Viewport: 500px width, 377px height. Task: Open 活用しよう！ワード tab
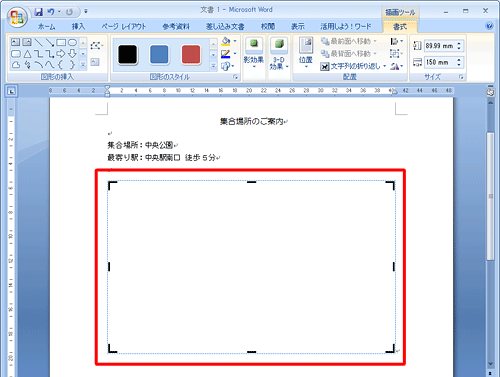(x=346, y=27)
